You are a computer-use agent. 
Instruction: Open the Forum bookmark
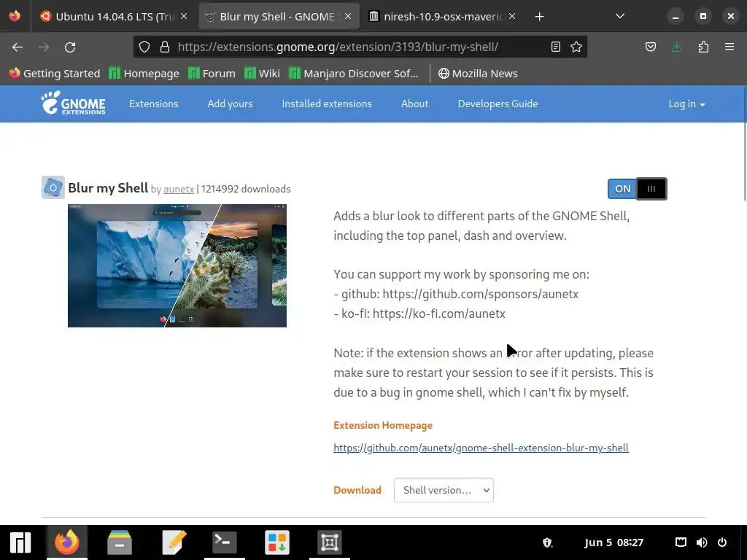pyautogui.click(x=212, y=74)
